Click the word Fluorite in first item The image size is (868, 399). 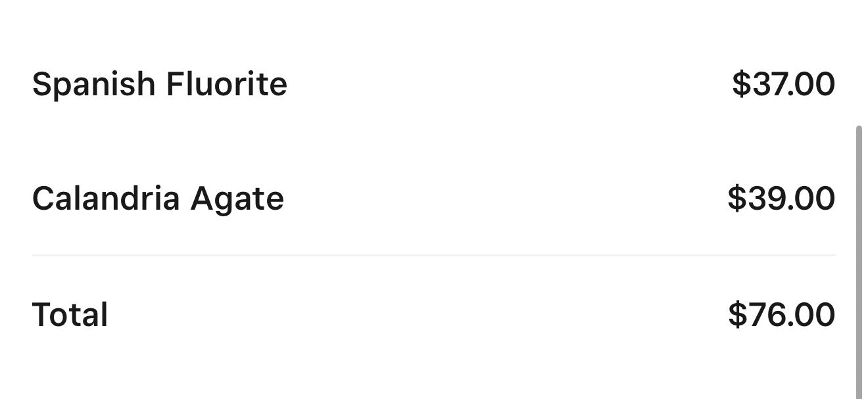tap(226, 84)
